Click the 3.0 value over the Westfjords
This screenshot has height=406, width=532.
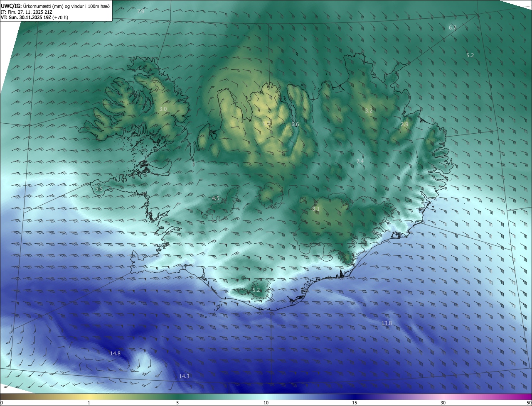pos(163,109)
